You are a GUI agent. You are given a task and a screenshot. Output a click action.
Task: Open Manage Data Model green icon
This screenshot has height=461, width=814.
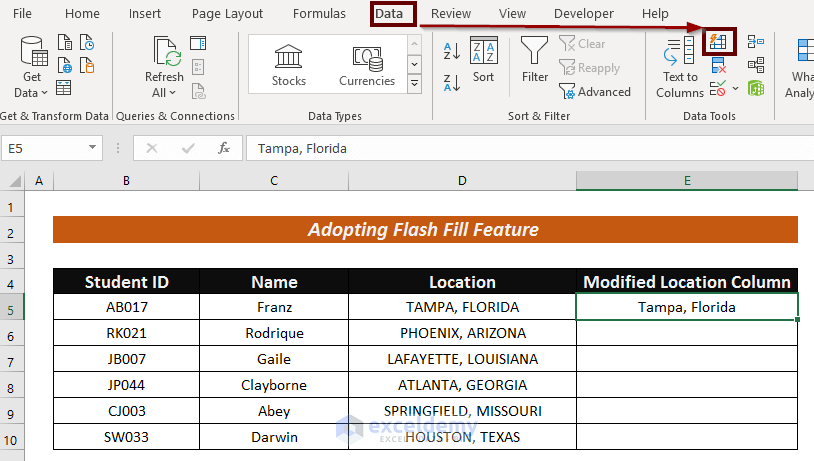pyautogui.click(x=756, y=88)
